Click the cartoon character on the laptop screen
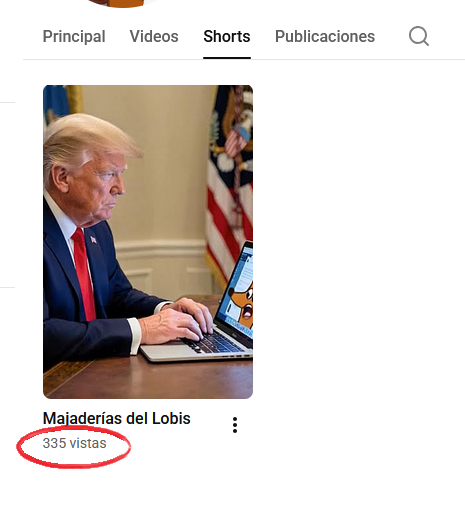The image size is (465, 506). [x=242, y=305]
